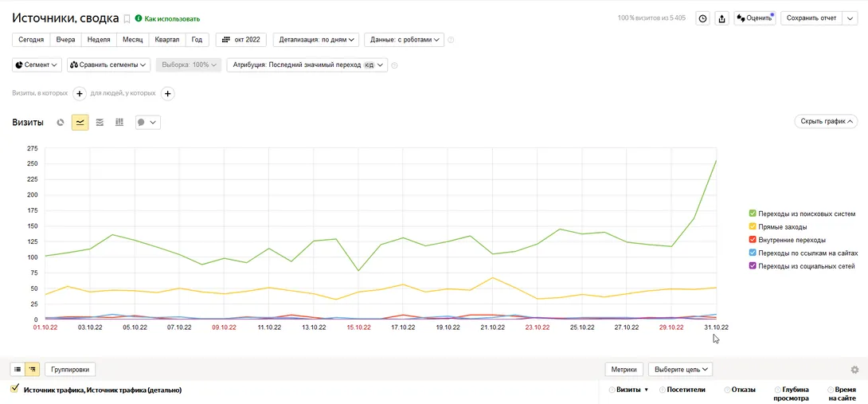Click the '01.10.22' date on axis
The width and height of the screenshot is (868, 404).
45,328
